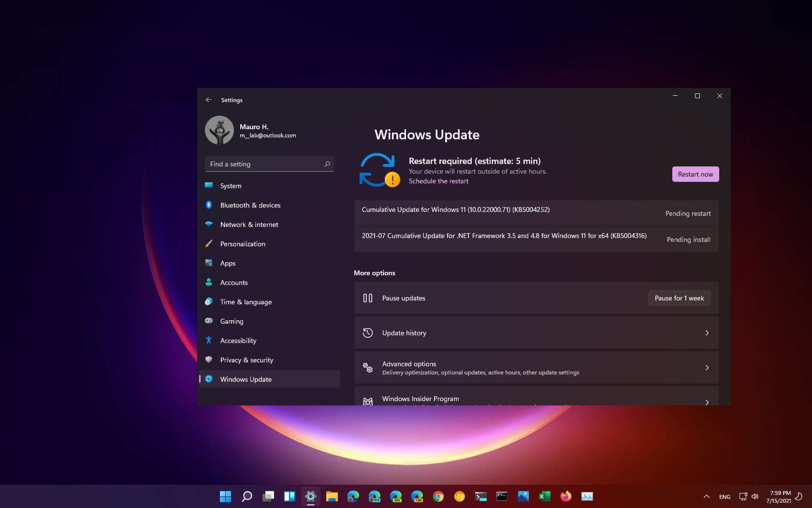The width and height of the screenshot is (812, 508).
Task: Click the pause icon next to Pause updates
Action: point(368,298)
